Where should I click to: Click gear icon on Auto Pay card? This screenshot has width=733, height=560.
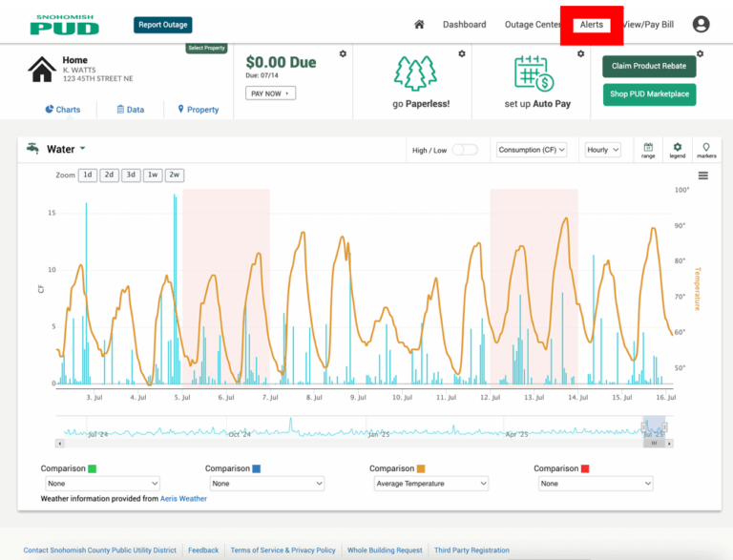pos(580,54)
